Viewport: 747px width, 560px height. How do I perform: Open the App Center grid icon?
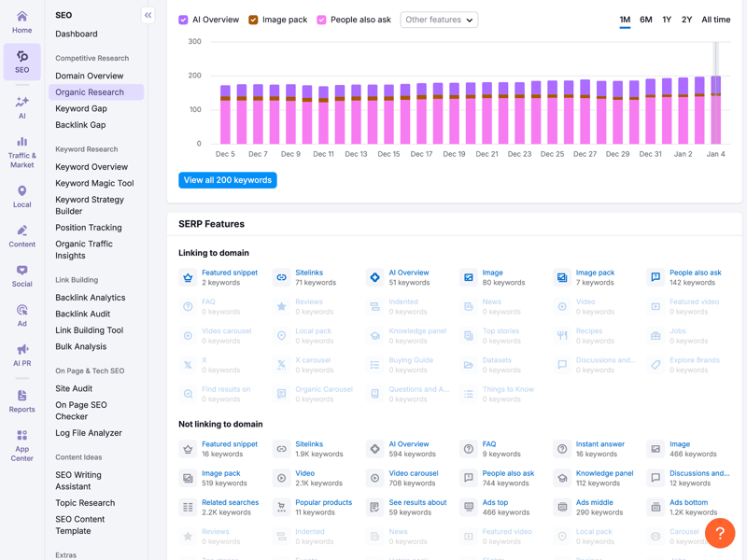(21, 436)
